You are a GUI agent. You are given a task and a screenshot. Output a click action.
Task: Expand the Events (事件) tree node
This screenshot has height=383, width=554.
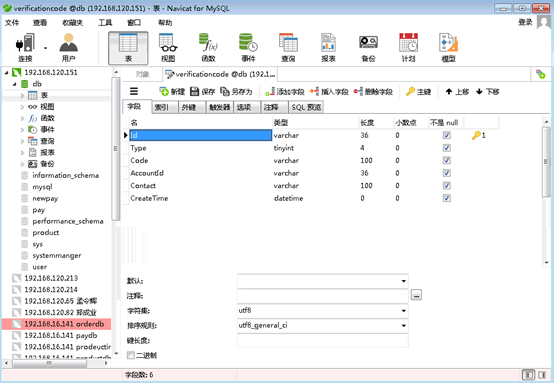tap(22, 130)
